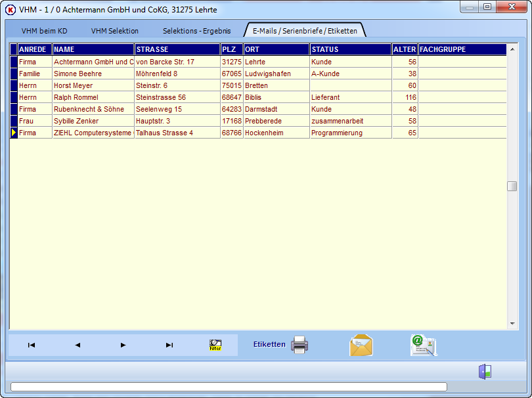
Task: Sort by the NAME column header
Action: click(x=93, y=49)
